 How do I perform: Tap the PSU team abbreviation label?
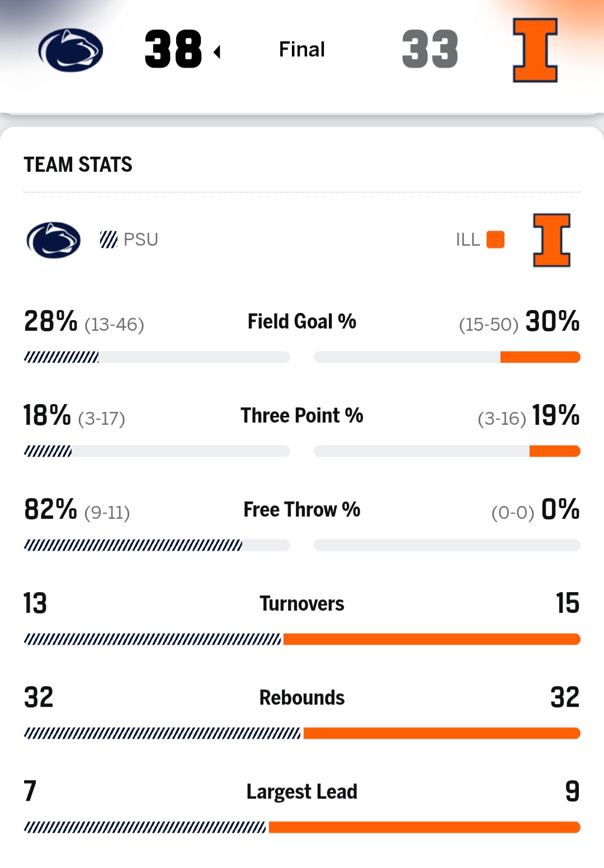[x=141, y=240]
